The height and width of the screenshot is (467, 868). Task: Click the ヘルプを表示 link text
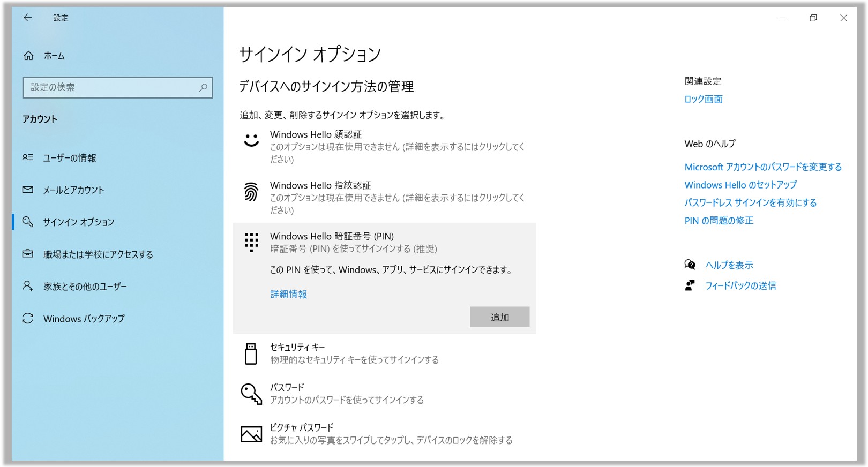click(x=729, y=265)
